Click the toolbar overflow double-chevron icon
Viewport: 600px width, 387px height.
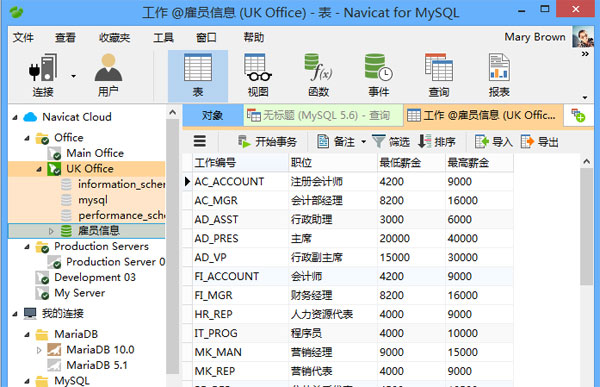point(585,54)
